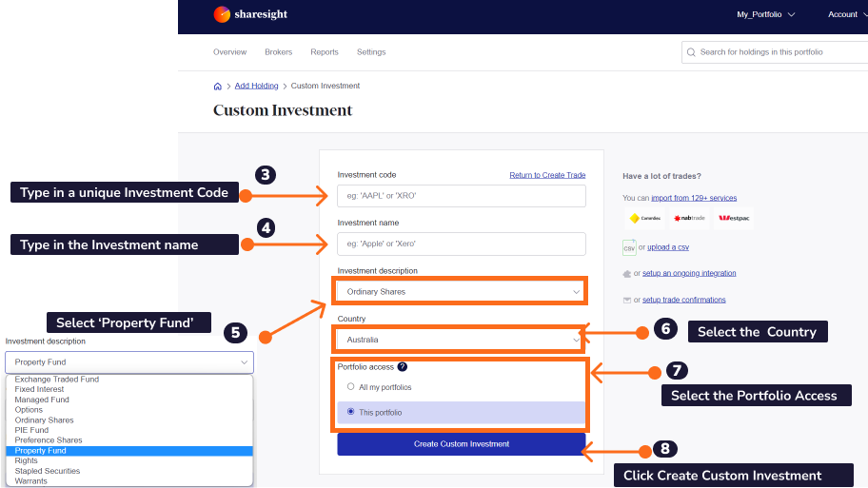Click the home breadcrumb icon
This screenshot has width=868, height=488.
(218, 87)
